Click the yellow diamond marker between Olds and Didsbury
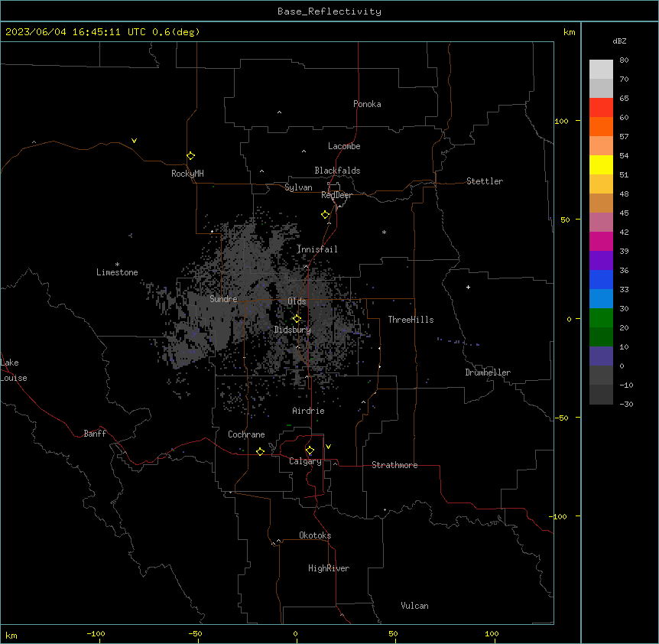This screenshot has width=659, height=644. 297,319
